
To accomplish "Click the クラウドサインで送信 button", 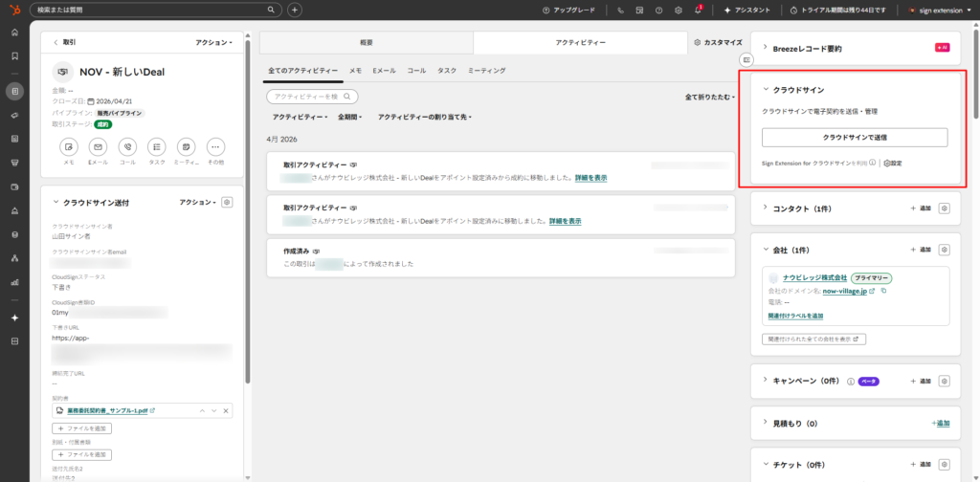I will [855, 138].
